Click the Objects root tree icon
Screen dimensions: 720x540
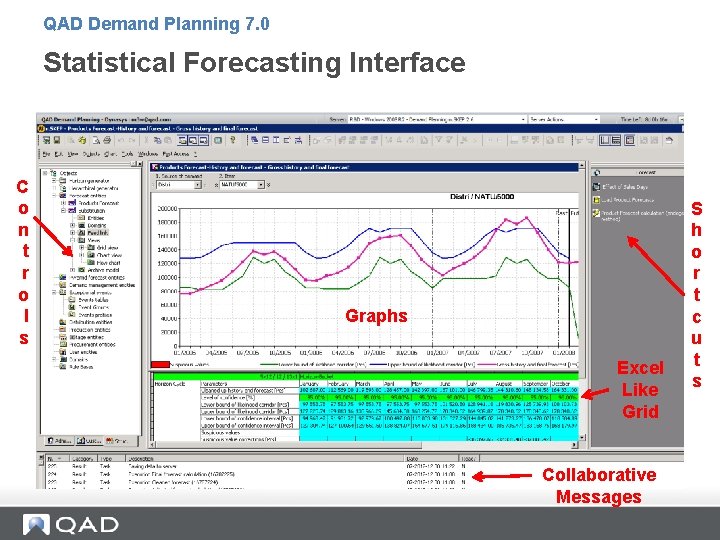(x=53, y=173)
